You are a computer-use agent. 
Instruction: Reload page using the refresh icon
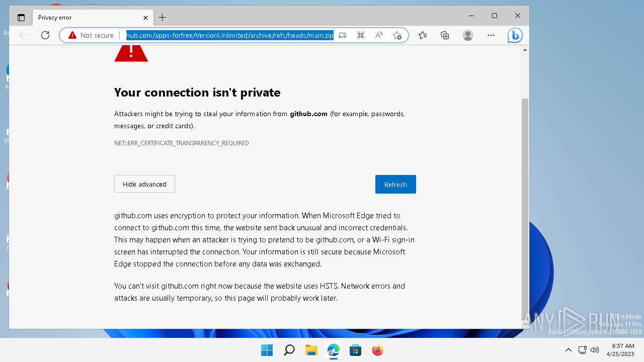click(x=45, y=35)
